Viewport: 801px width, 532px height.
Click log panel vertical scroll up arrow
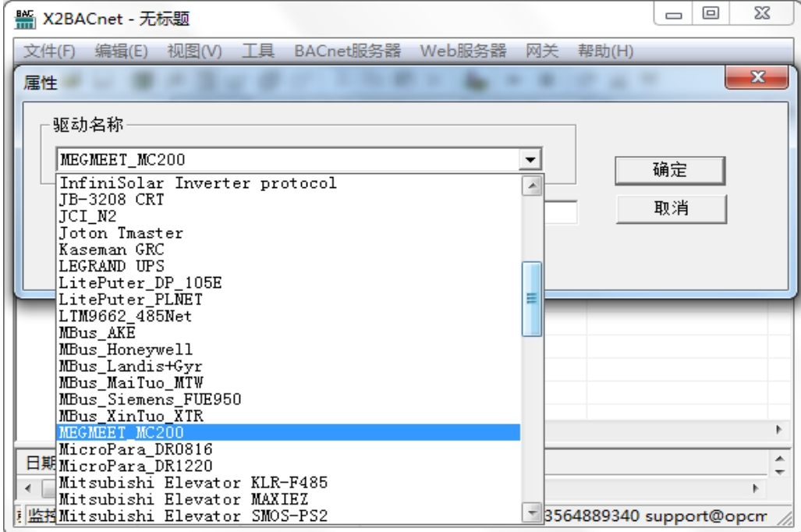pyautogui.click(x=779, y=459)
